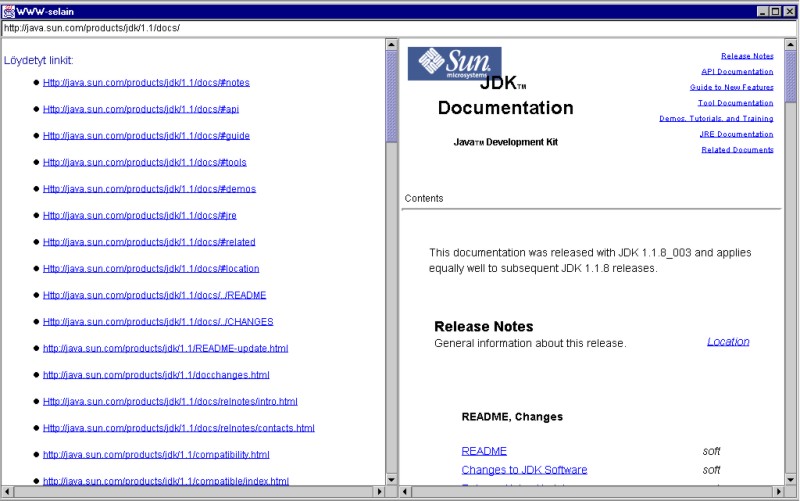This screenshot has height=501, width=800.
Task: Open the docs/#guide link
Action: (146, 136)
